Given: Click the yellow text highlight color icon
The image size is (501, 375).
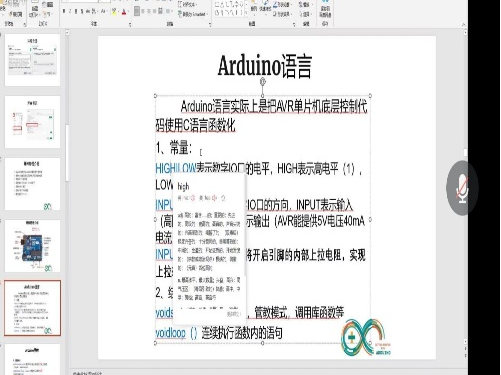Looking at the screenshot, I should click(114, 12).
